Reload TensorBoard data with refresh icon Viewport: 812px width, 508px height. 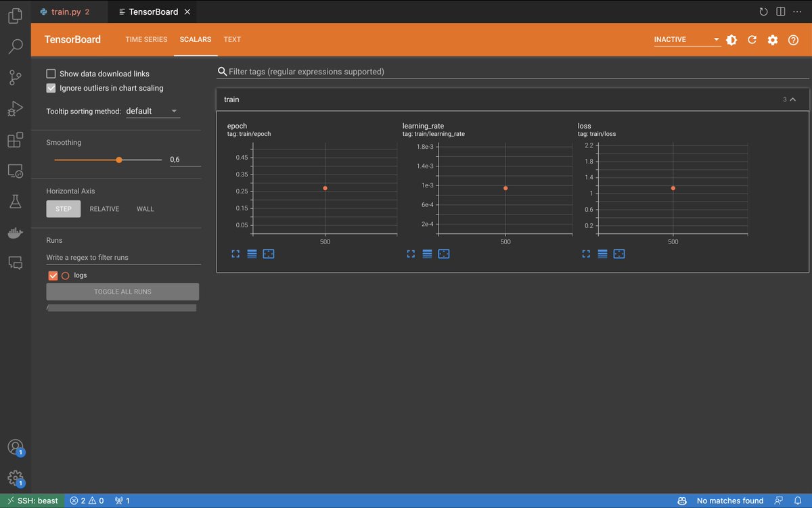tap(752, 40)
